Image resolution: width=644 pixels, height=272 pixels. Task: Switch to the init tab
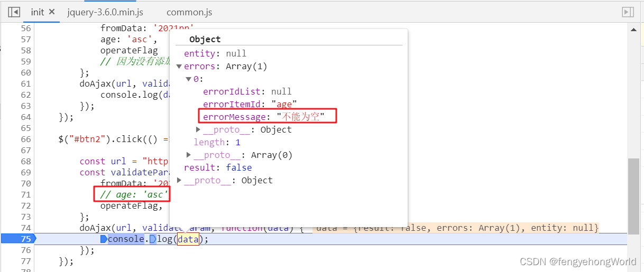[38, 12]
